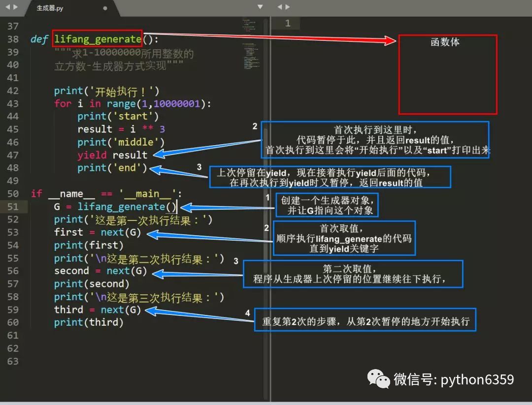Image resolution: width=532 pixels, height=405 pixels.
Task: Click the previous tab arrow in right pane
Action: click(280, 7)
